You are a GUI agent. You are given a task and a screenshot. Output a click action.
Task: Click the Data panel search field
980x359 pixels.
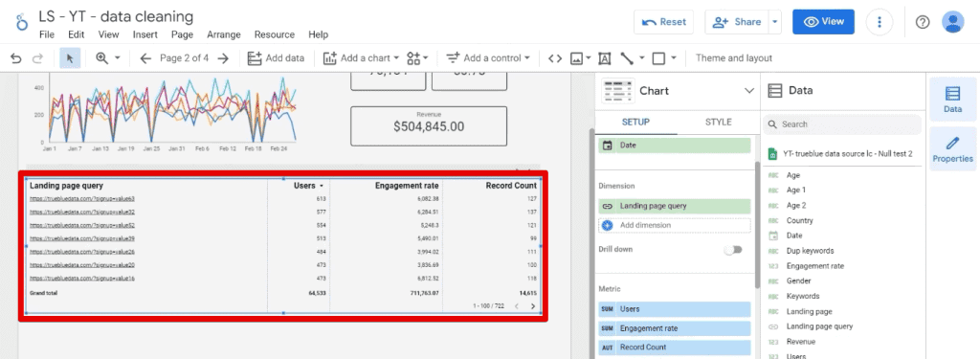pos(842,124)
